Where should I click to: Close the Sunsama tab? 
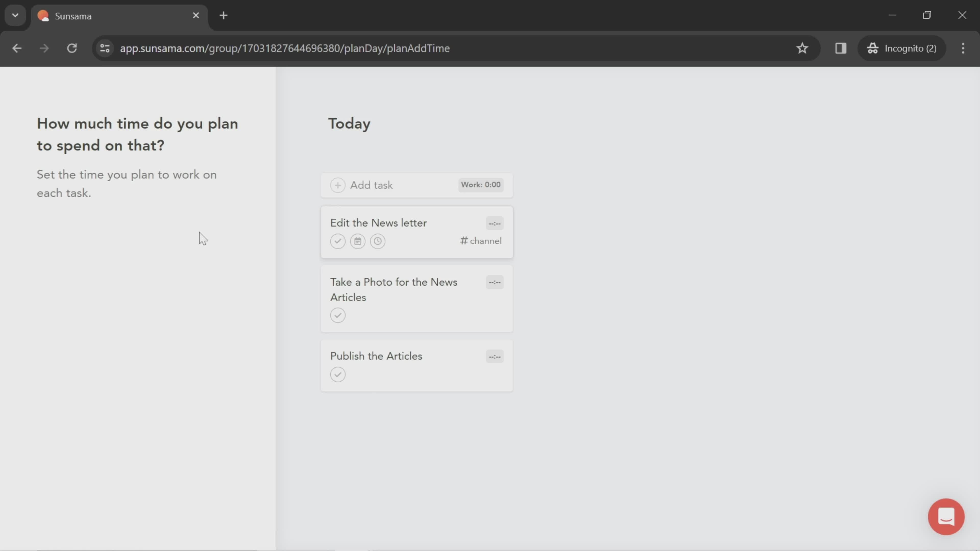pyautogui.click(x=196, y=16)
